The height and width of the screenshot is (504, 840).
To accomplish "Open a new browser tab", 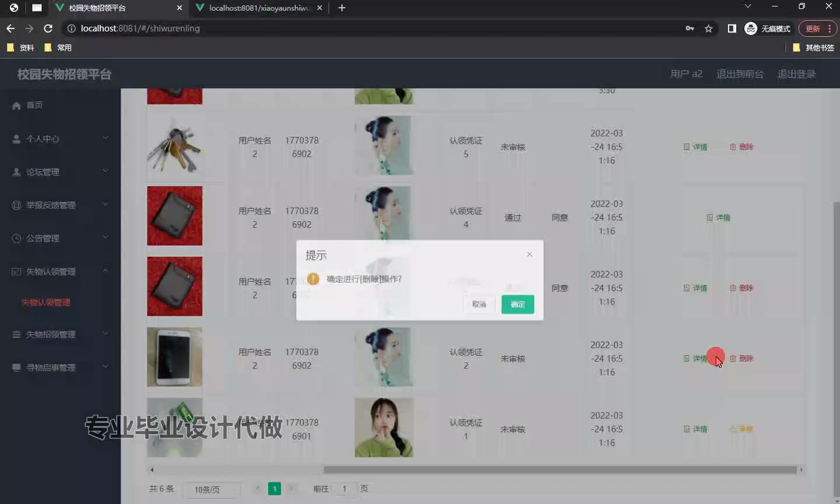I will point(342,8).
